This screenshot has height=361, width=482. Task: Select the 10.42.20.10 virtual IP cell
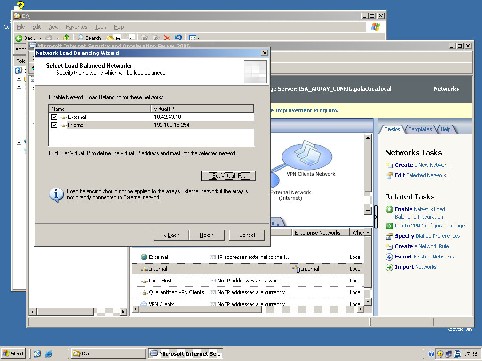[167, 117]
